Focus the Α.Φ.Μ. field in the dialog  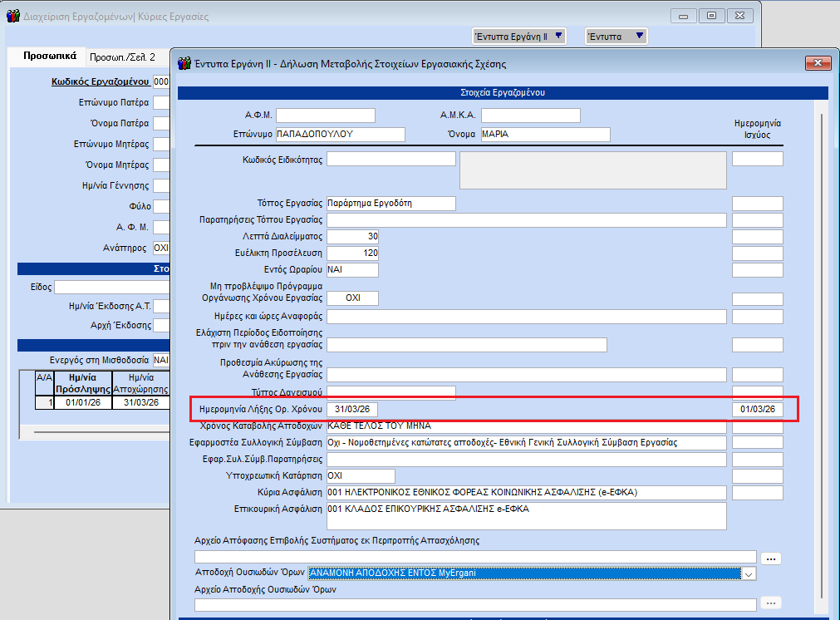click(x=326, y=116)
